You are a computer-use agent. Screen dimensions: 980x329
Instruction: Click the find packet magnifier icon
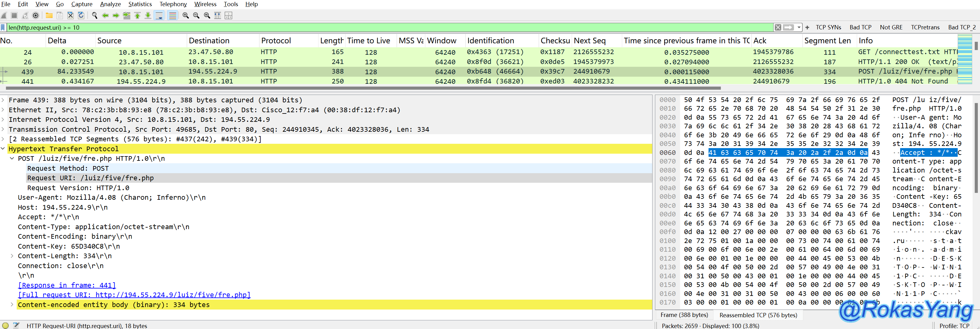94,15
